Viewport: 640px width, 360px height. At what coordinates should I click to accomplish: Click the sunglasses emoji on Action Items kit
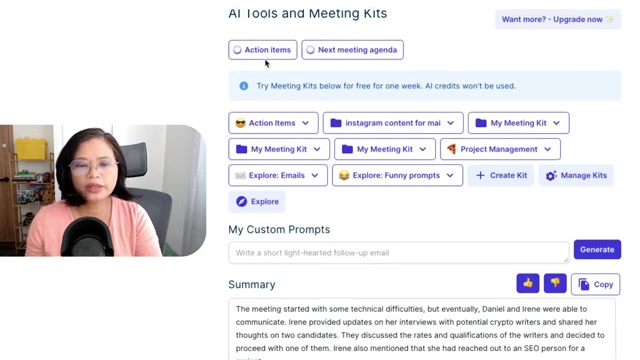tap(240, 123)
